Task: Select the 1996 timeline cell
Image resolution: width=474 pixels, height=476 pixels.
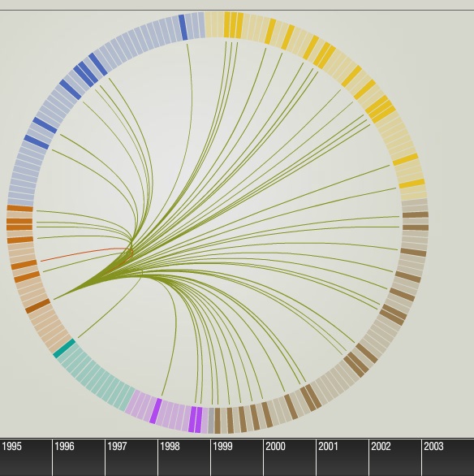Action: coord(79,457)
